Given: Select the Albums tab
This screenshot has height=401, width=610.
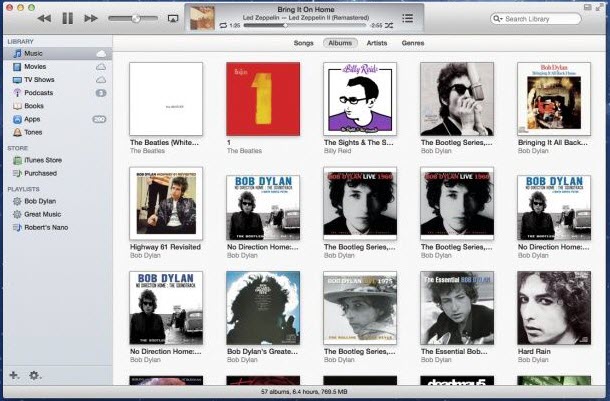Looking at the screenshot, I should (340, 43).
